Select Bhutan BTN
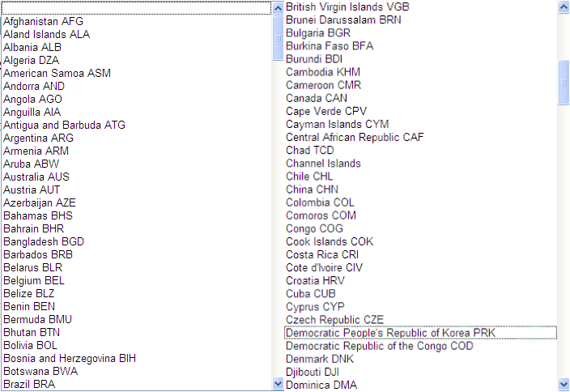 [32, 332]
